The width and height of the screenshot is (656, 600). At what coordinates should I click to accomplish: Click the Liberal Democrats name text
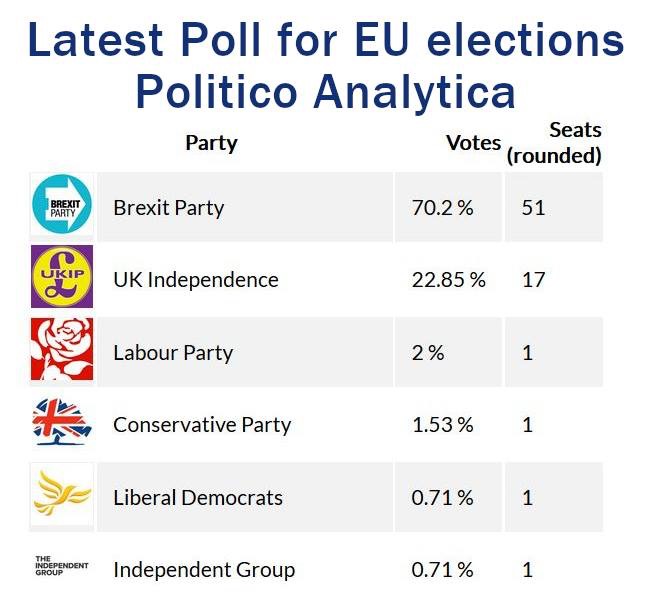198,498
